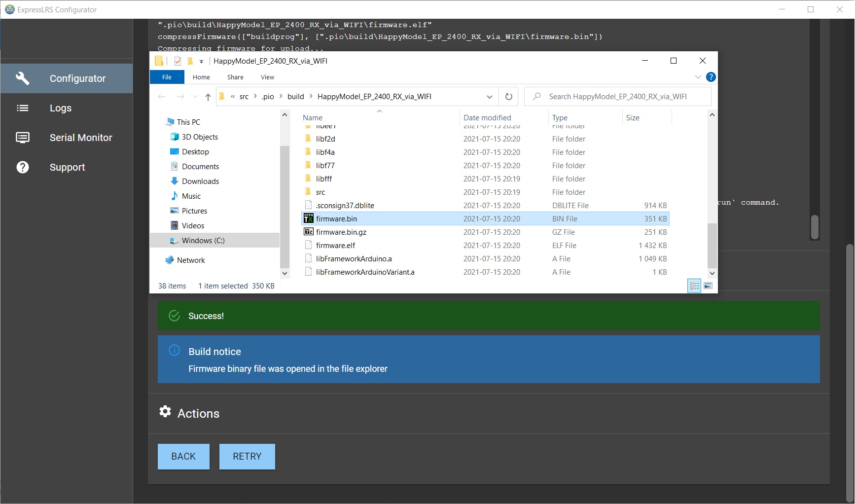Navigate forward in File Explorer
Viewport: 855px width, 504px height.
(180, 97)
